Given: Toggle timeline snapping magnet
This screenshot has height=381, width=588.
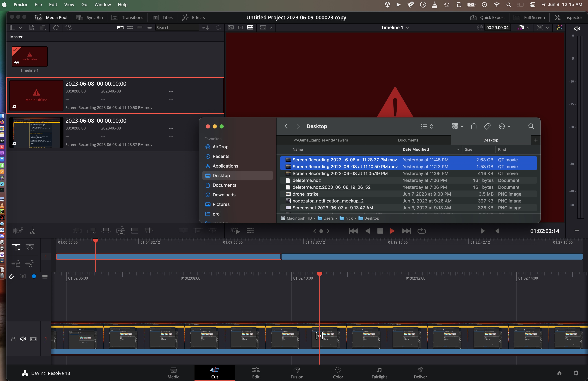Looking at the screenshot, I should click(x=12, y=277).
